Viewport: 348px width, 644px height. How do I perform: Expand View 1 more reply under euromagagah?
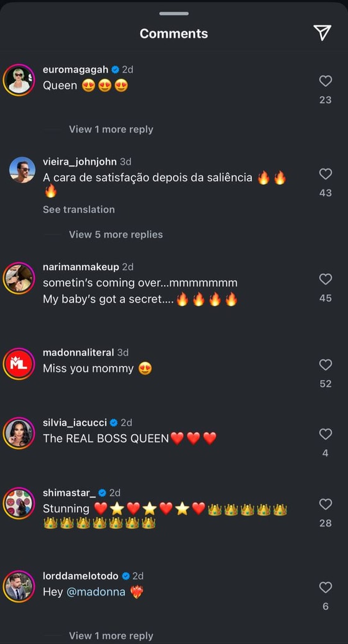click(111, 129)
